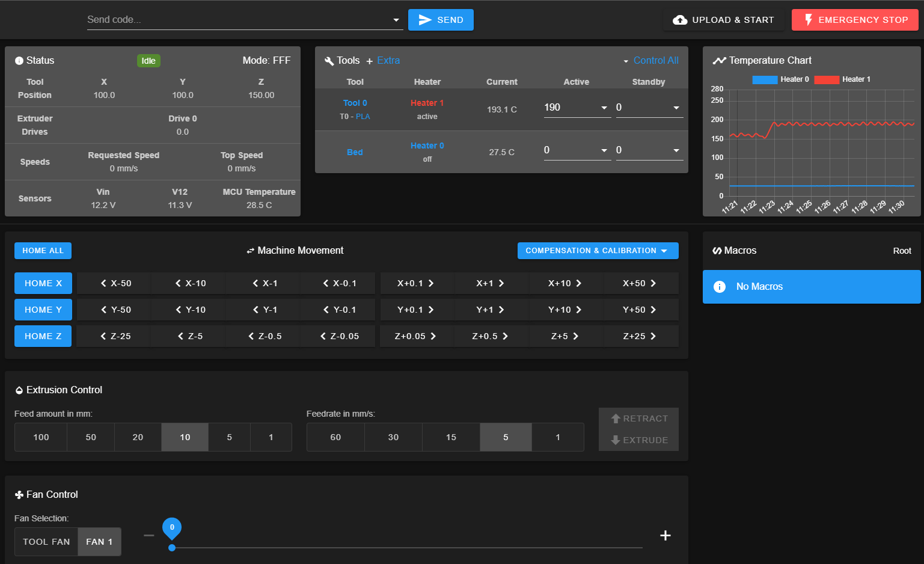Click the Status info icon
924x564 pixels.
pyautogui.click(x=19, y=61)
